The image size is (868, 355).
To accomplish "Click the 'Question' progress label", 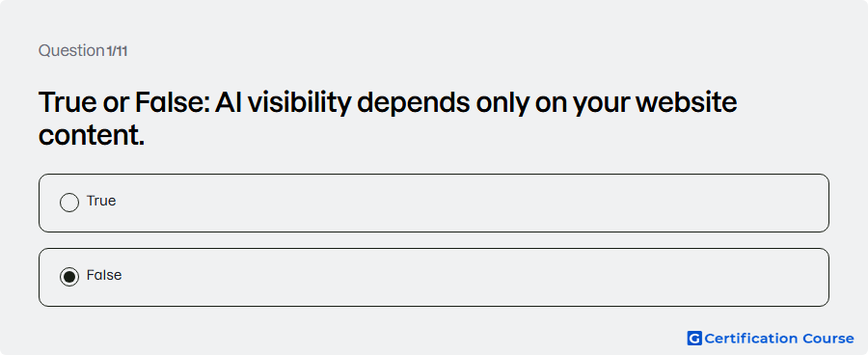I will point(70,51).
